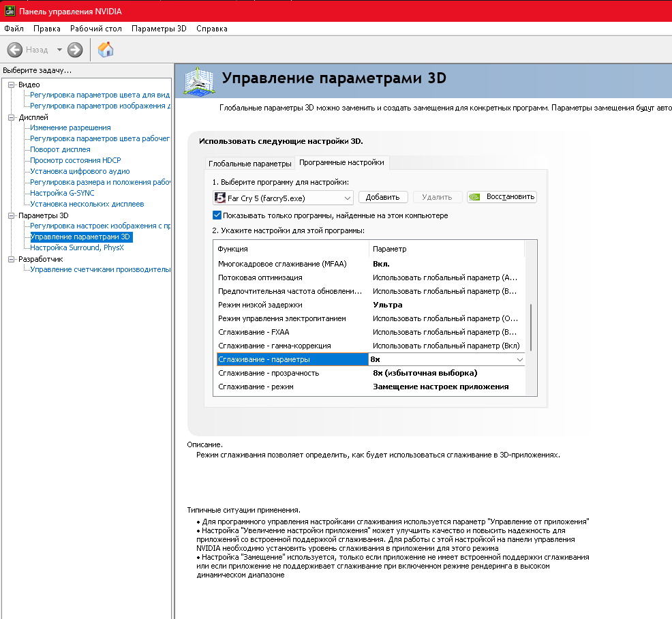Click the 3D settings header icon
Viewport: 672px width, 619px height.
point(198,80)
